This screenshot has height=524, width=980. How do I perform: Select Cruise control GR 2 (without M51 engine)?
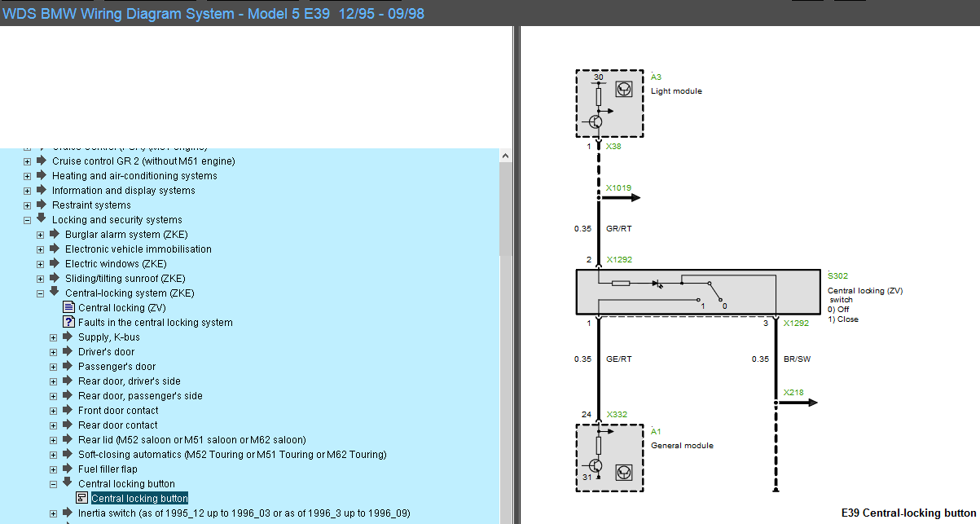click(x=143, y=161)
